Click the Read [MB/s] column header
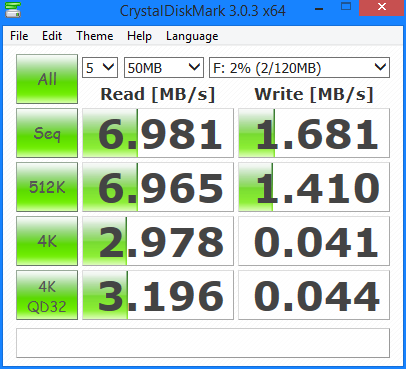This screenshot has height=369, width=406. (158, 94)
